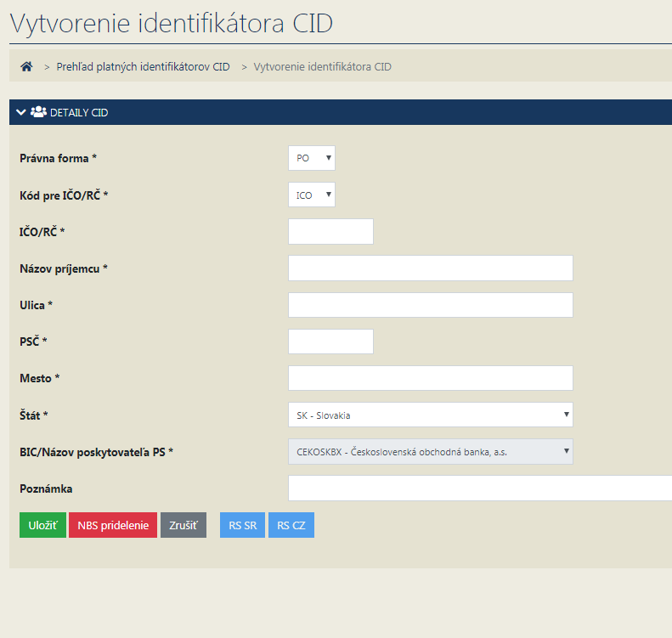The height and width of the screenshot is (638, 672).
Task: Focus the Ulica input field
Action: (430, 305)
